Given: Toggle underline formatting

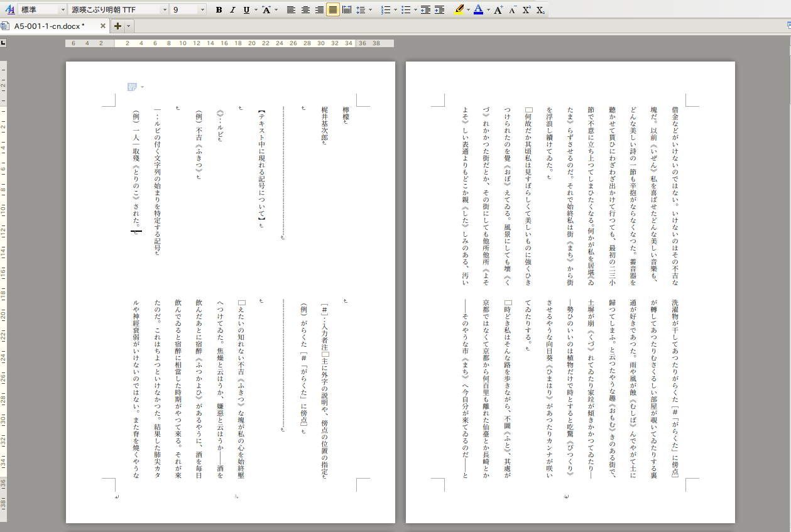Looking at the screenshot, I should pos(246,10).
